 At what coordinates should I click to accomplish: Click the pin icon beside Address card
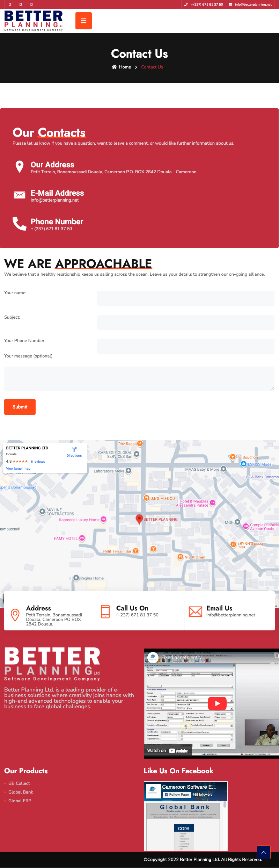15,615
